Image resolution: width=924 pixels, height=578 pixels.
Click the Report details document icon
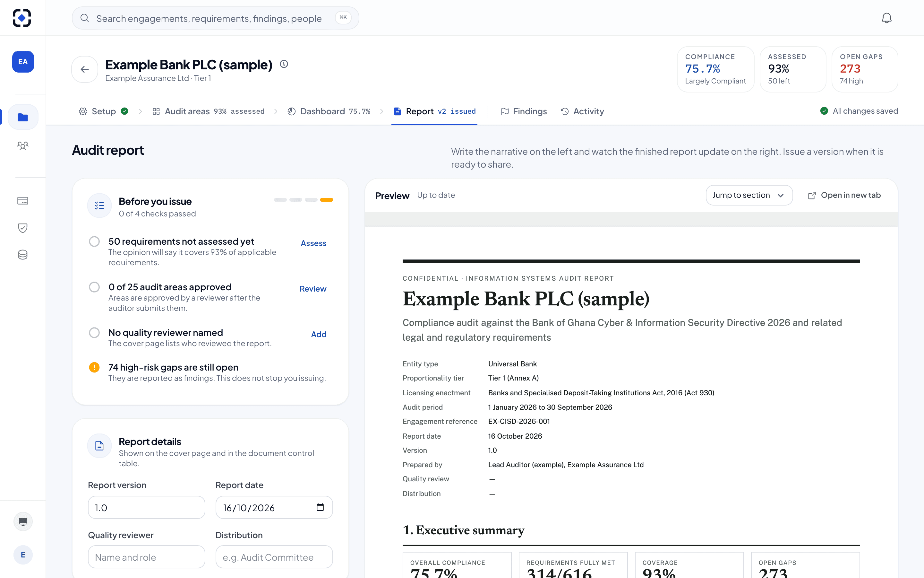100,446
